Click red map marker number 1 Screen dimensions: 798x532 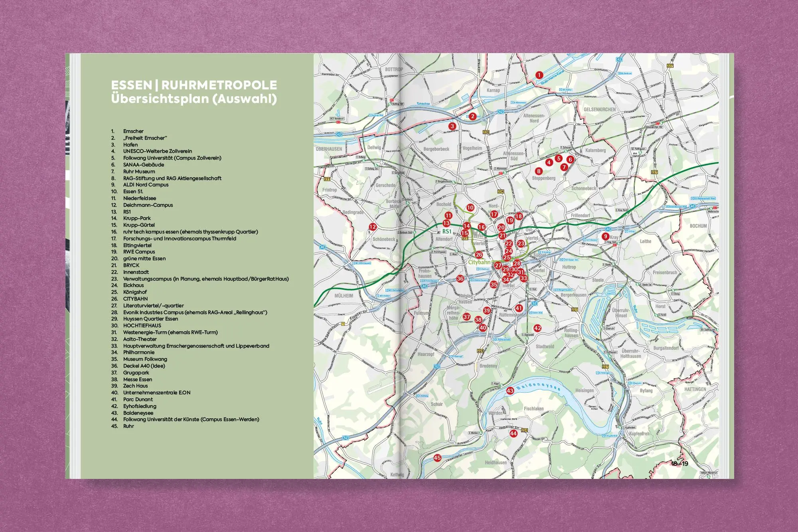[x=539, y=75]
